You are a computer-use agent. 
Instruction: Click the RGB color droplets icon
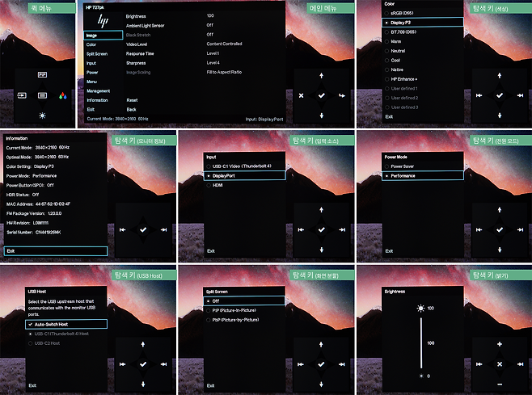coord(61,95)
